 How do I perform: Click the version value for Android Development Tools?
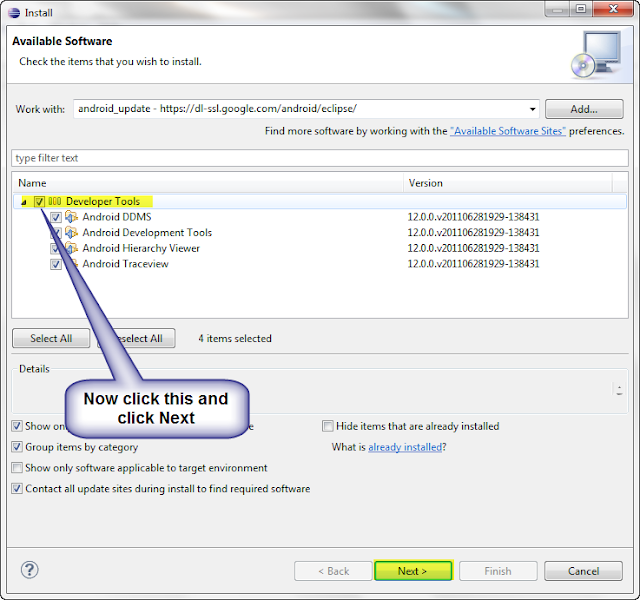coord(473,232)
